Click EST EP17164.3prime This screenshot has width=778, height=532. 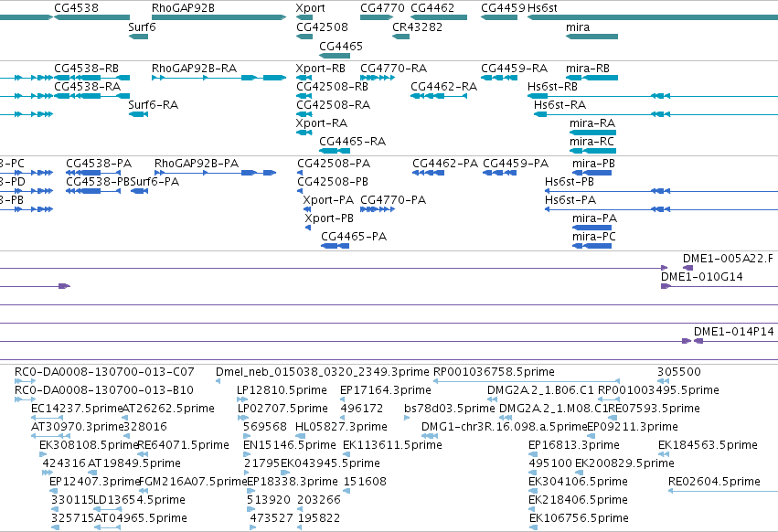click(x=386, y=390)
